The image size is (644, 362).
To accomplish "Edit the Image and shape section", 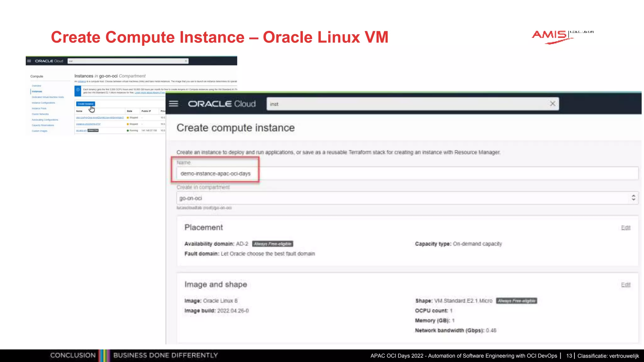I will pos(626,285).
